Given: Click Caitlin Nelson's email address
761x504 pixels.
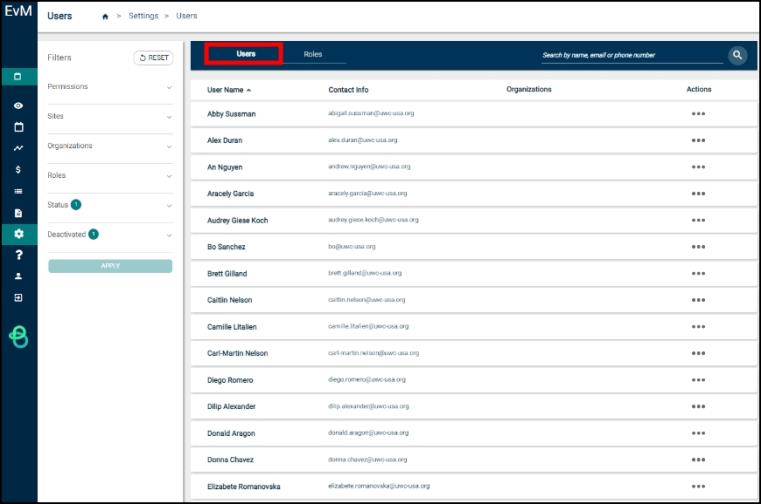Looking at the screenshot, I should [x=366, y=300].
